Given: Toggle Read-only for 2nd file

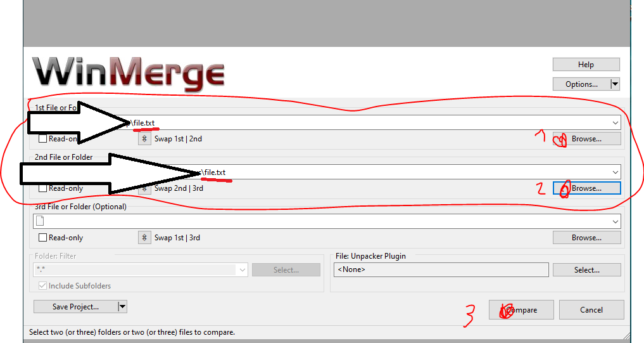Looking at the screenshot, I should pos(42,188).
